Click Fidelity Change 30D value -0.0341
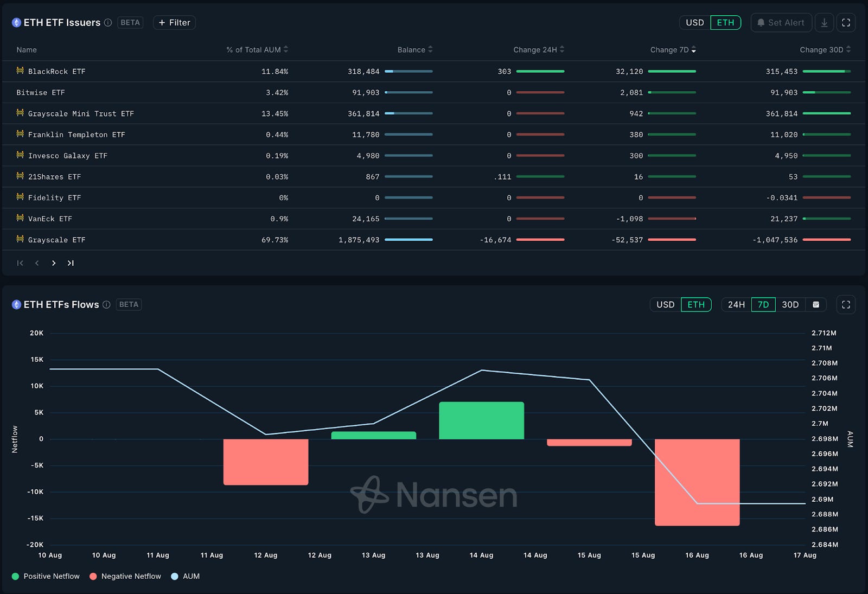This screenshot has width=868, height=594. tap(782, 198)
